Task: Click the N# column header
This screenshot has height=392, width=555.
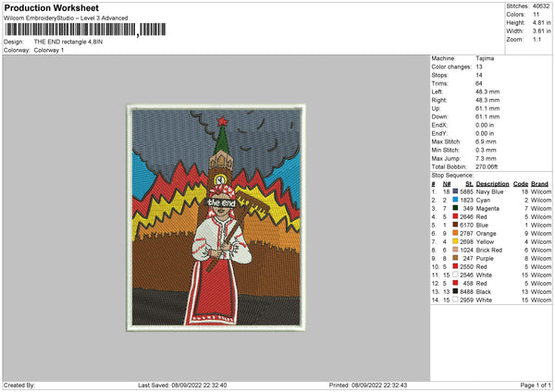Action: (x=445, y=183)
